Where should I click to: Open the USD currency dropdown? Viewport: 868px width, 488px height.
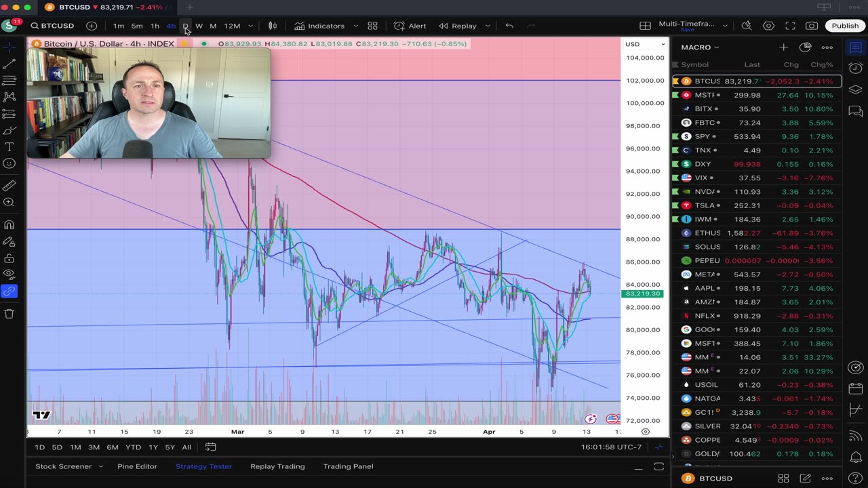pyautogui.click(x=644, y=44)
